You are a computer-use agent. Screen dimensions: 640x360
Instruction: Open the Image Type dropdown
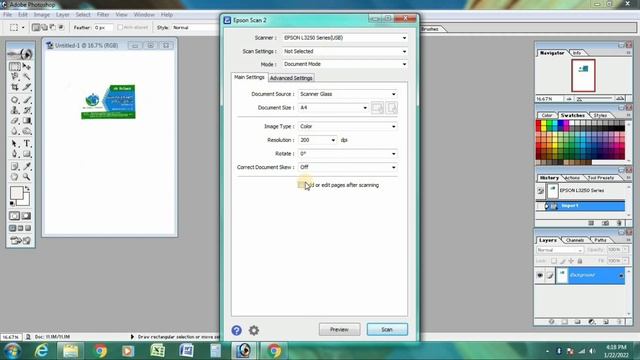[348, 127]
